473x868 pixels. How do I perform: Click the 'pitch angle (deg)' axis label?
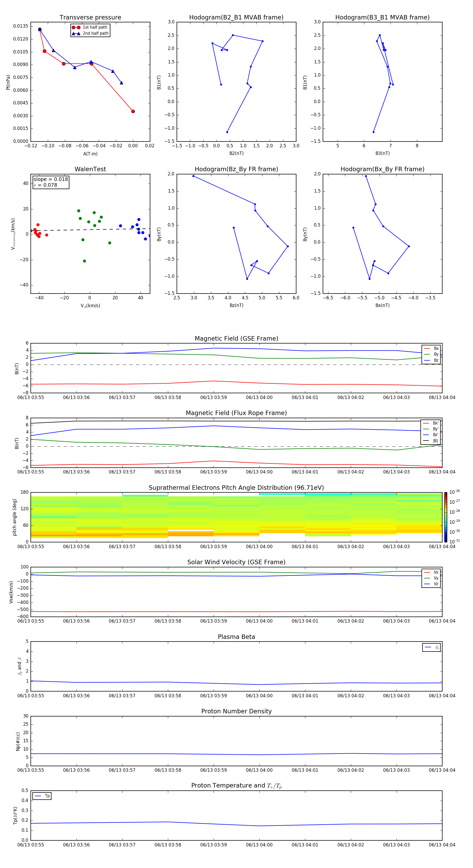tap(14, 517)
